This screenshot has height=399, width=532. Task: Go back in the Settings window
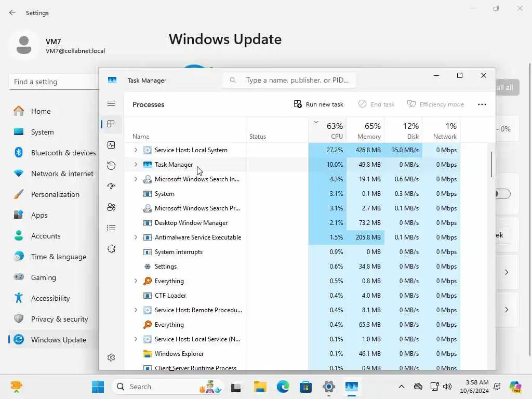[x=12, y=12]
